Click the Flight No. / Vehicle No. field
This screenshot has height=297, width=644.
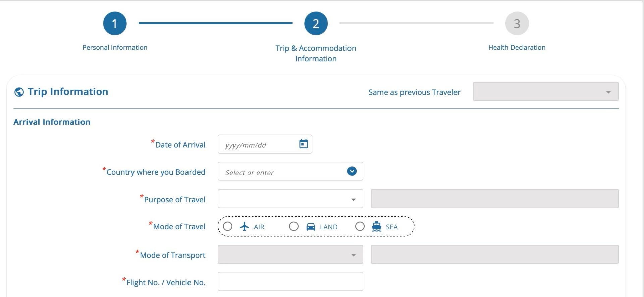290,282
